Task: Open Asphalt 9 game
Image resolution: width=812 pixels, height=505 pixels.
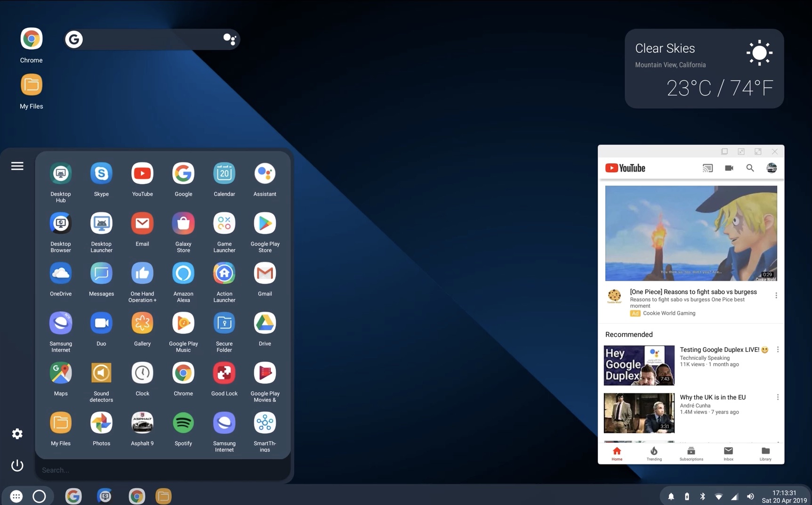Action: click(142, 423)
